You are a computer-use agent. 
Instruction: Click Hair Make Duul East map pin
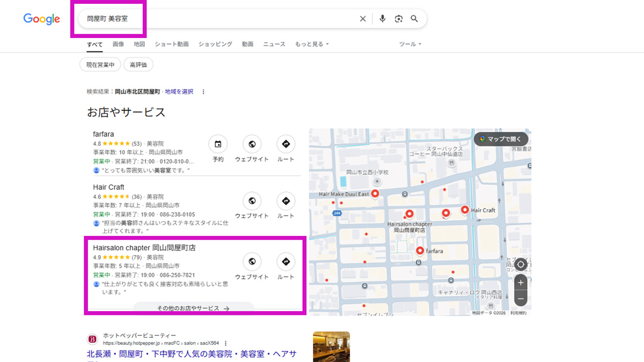375,194
